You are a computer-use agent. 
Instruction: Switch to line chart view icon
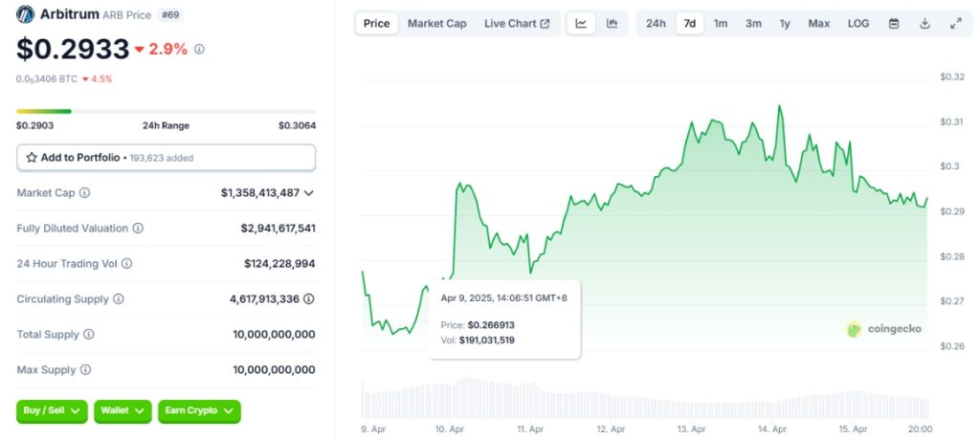pyautogui.click(x=581, y=24)
